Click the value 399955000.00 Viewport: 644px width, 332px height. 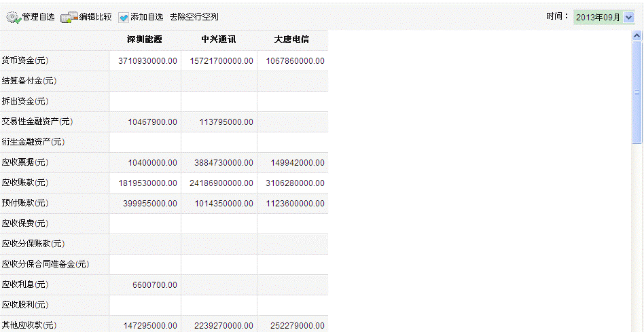(x=150, y=204)
